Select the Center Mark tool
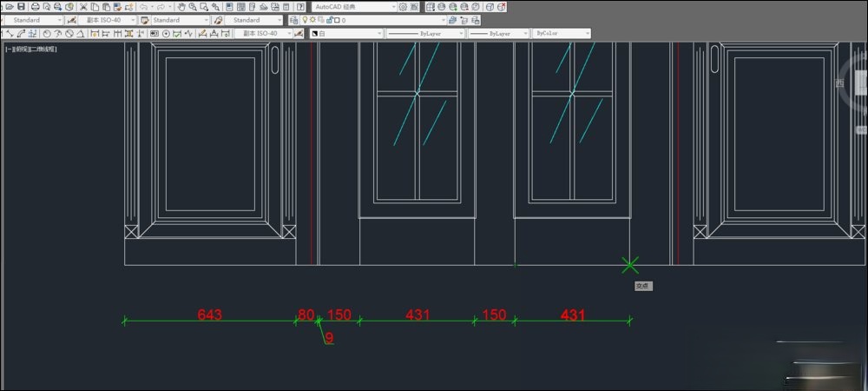The image size is (868, 391). [166, 33]
